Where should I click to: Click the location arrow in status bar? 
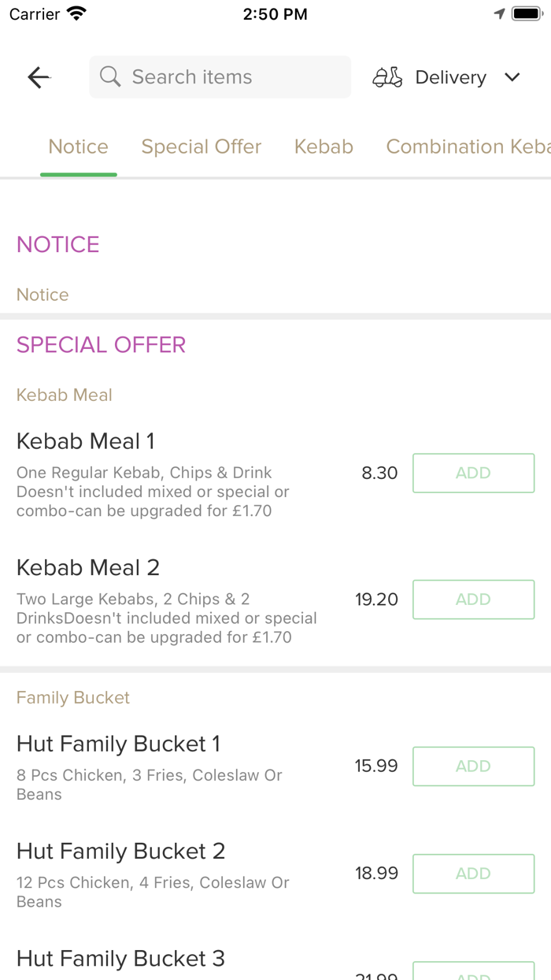(501, 13)
